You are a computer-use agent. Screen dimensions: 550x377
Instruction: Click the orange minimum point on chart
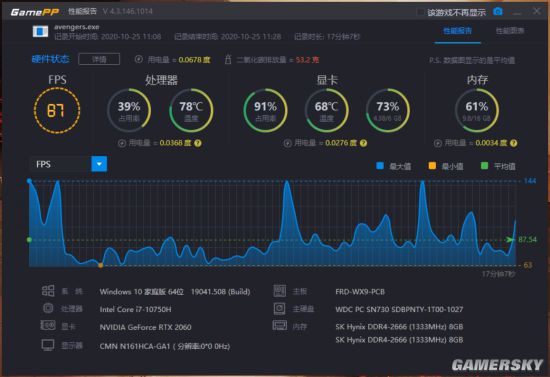click(x=101, y=265)
